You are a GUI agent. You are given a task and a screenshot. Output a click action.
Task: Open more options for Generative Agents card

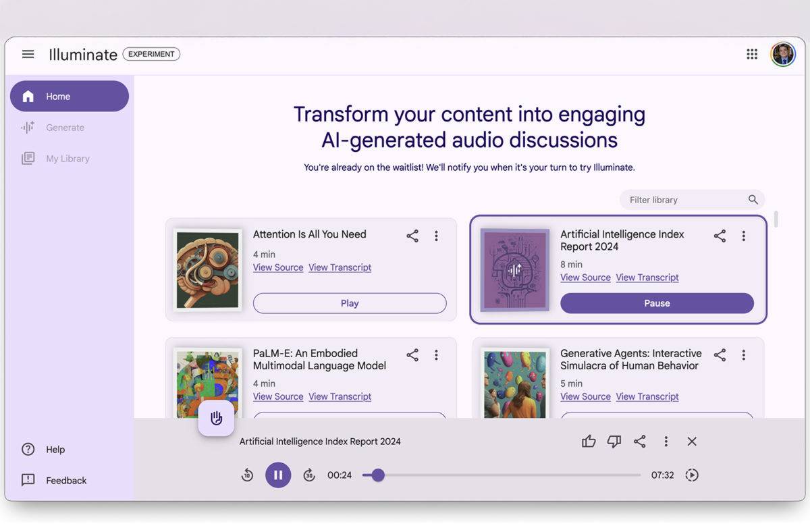point(743,354)
